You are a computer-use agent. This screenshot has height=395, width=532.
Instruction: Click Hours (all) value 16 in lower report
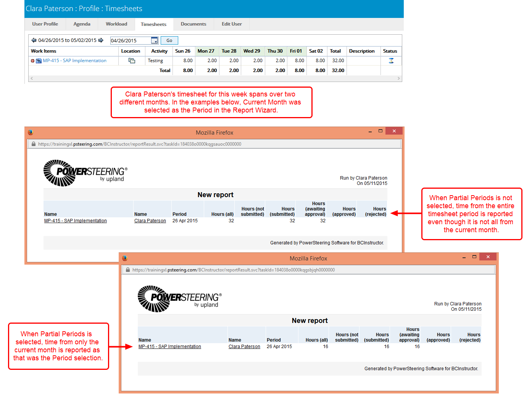click(326, 347)
